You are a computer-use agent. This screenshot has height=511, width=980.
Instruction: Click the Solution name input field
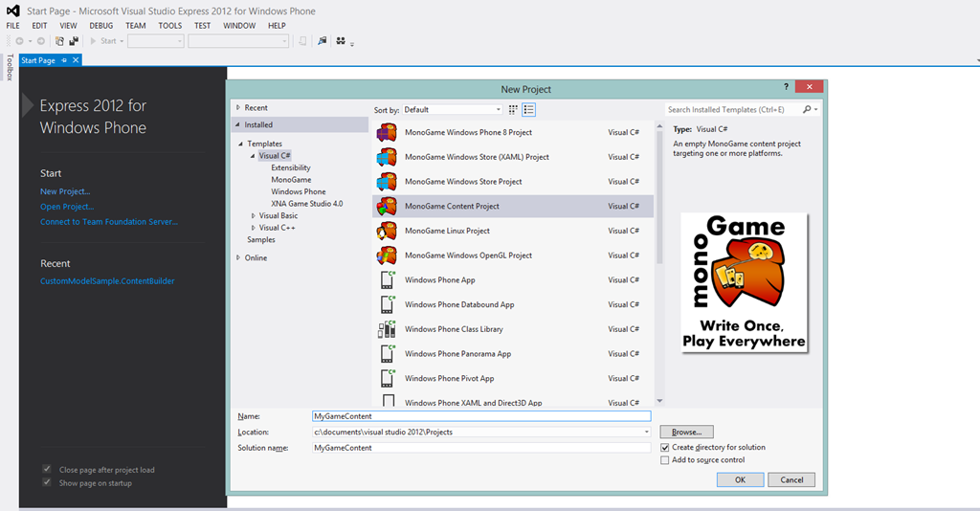(x=481, y=448)
